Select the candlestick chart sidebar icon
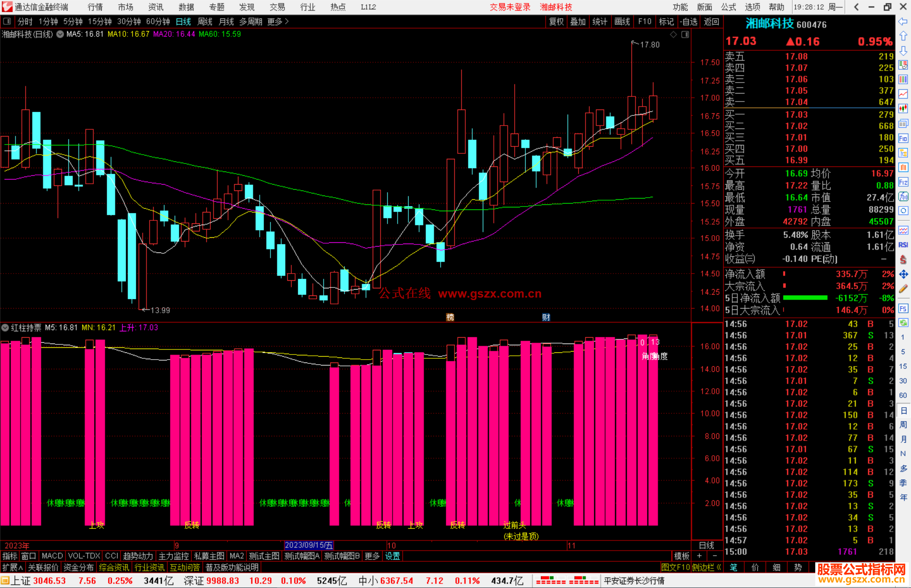This screenshot has height=588, width=911. 903,109
